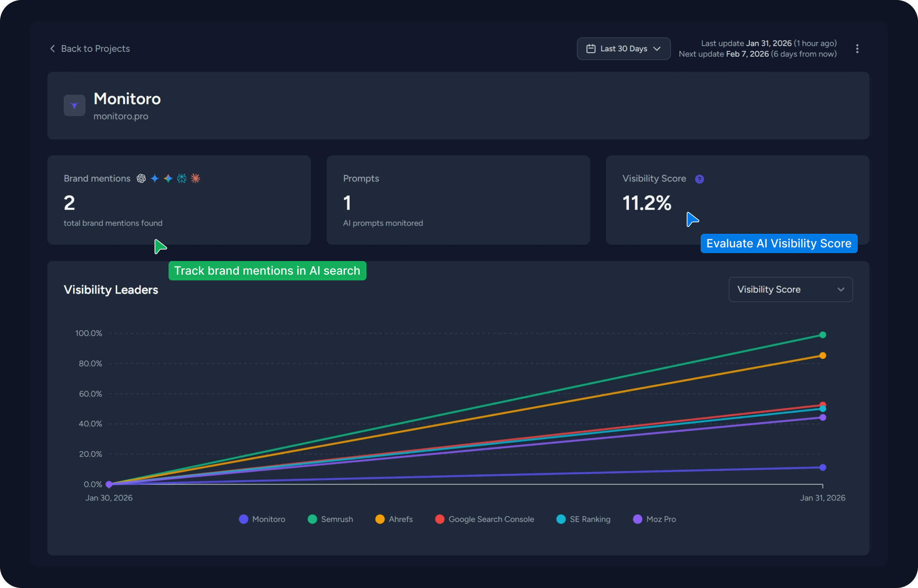Click the Monitoro project logo icon

pos(74,105)
